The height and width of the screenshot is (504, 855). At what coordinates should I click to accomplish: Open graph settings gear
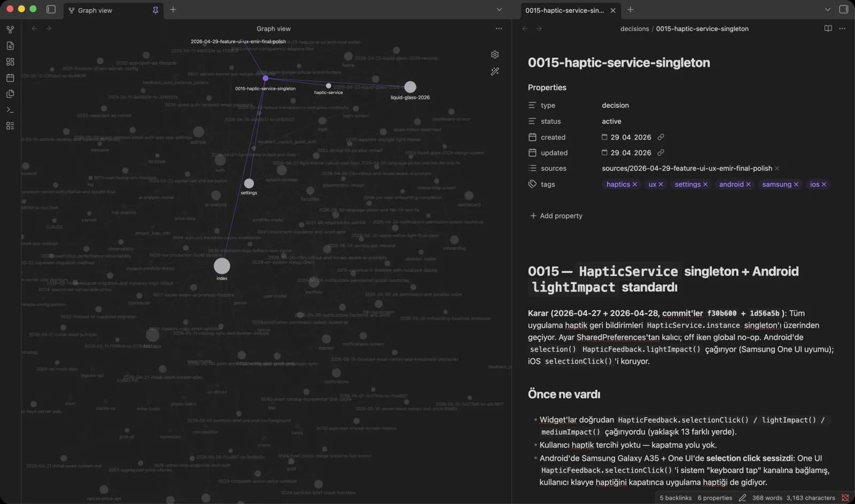[495, 54]
